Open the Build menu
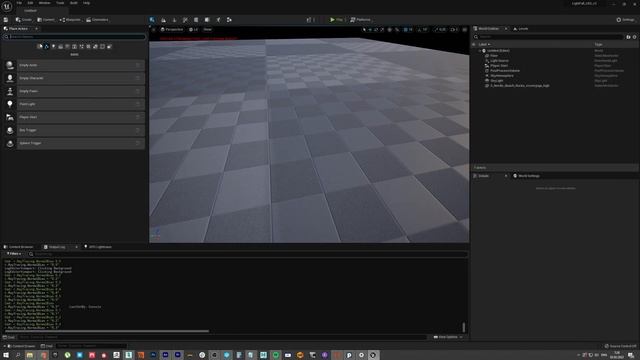 point(73,3)
